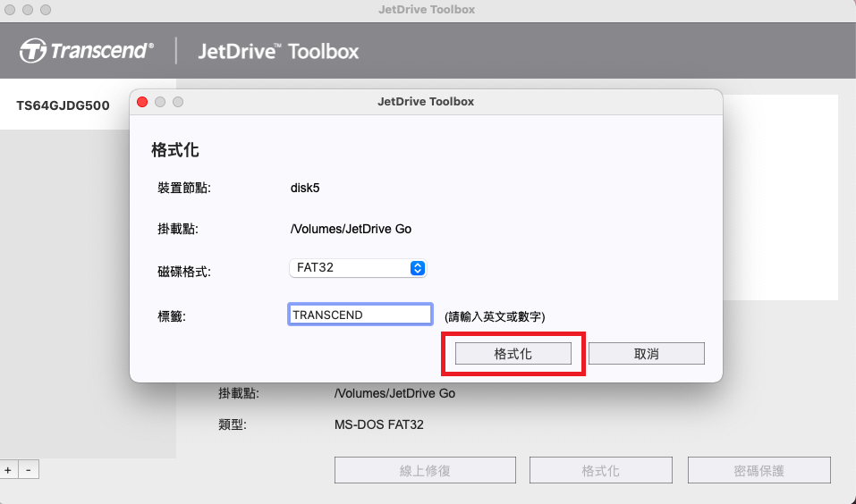Click the 線上修復 button in main window
Screen dimensions: 856x504
(x=425, y=470)
